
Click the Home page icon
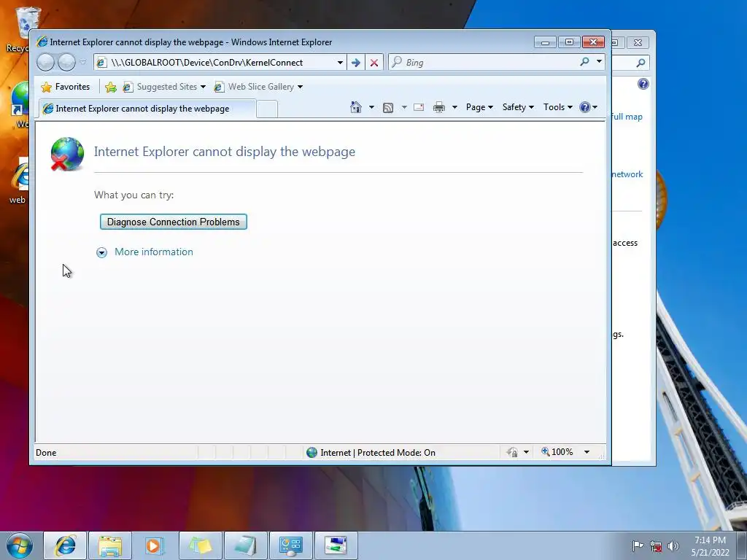[356, 107]
